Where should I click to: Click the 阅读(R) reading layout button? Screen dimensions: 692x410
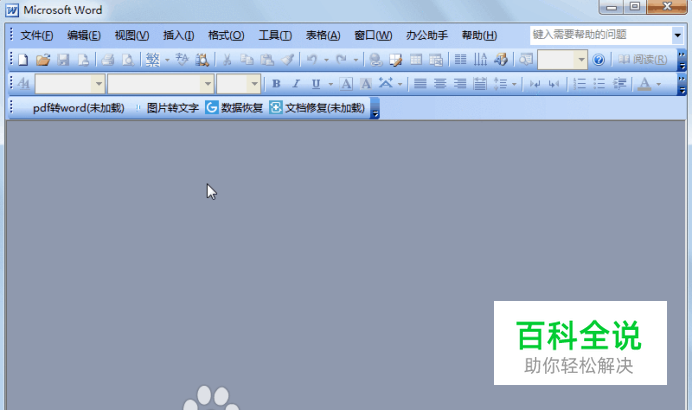point(642,60)
